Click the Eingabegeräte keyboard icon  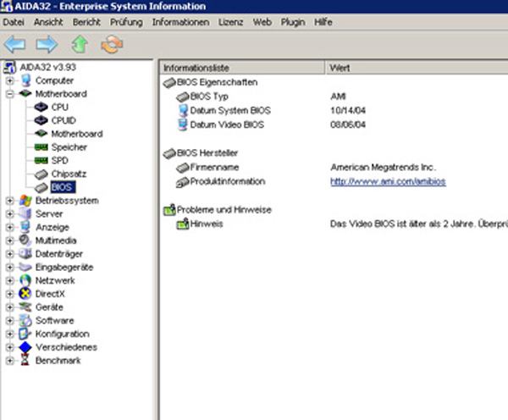[x=25, y=267]
